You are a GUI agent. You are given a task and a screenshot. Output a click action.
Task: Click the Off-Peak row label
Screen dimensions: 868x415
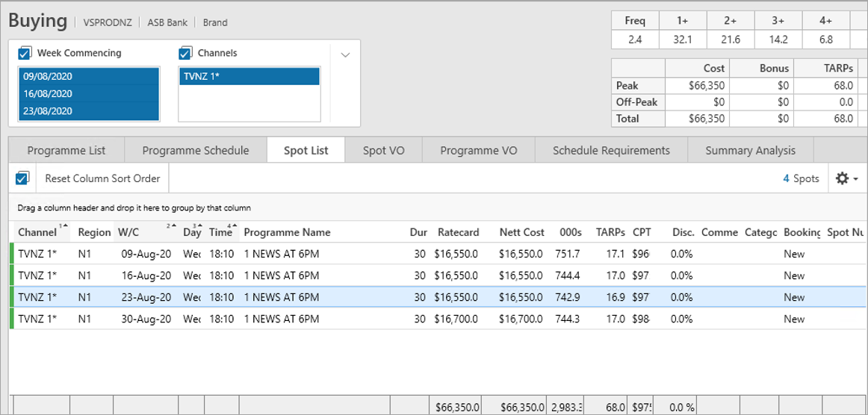pyautogui.click(x=638, y=102)
